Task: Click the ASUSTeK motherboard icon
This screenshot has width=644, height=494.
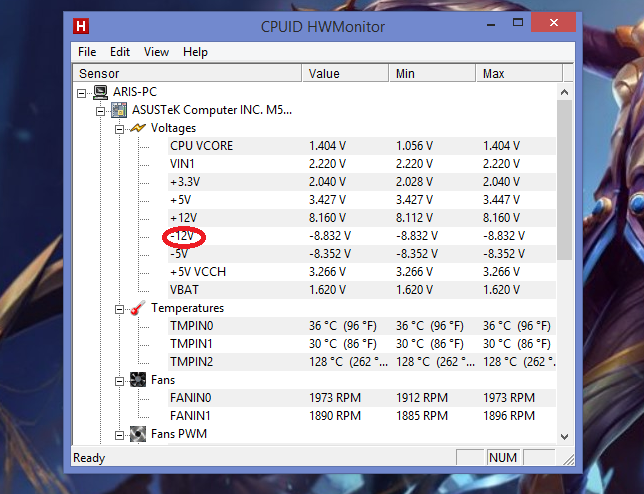Action: [119, 110]
